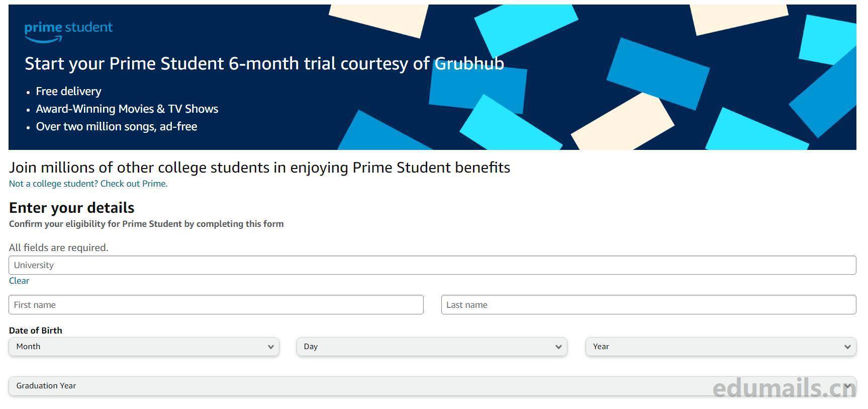The width and height of the screenshot is (868, 409).
Task: Click the Grubhub trial banner headline
Action: 264,63
